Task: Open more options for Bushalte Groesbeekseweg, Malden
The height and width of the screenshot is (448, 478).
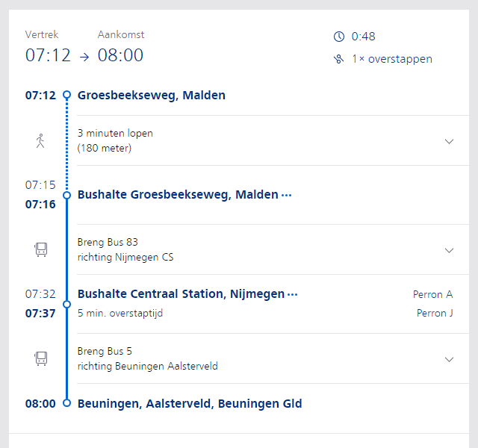Action: coord(286,195)
